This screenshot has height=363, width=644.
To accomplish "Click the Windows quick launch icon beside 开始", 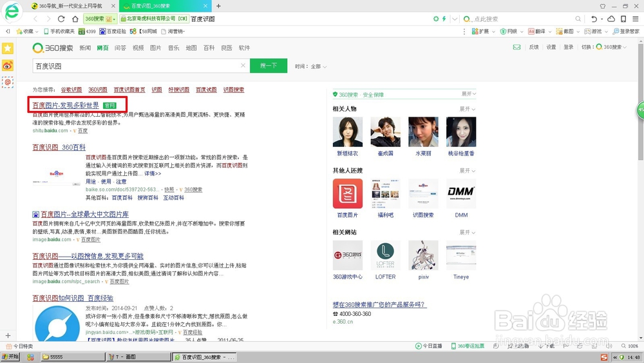I will (30, 357).
